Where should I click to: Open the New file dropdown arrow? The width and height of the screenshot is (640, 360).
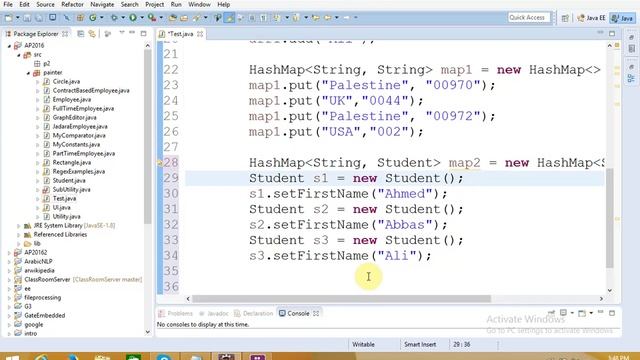(17, 18)
